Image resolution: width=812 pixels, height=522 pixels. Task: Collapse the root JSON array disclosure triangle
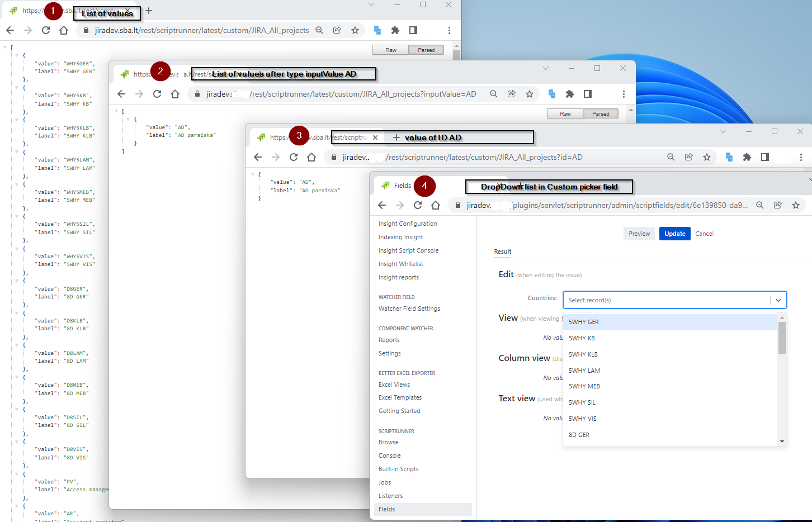pos(5,47)
